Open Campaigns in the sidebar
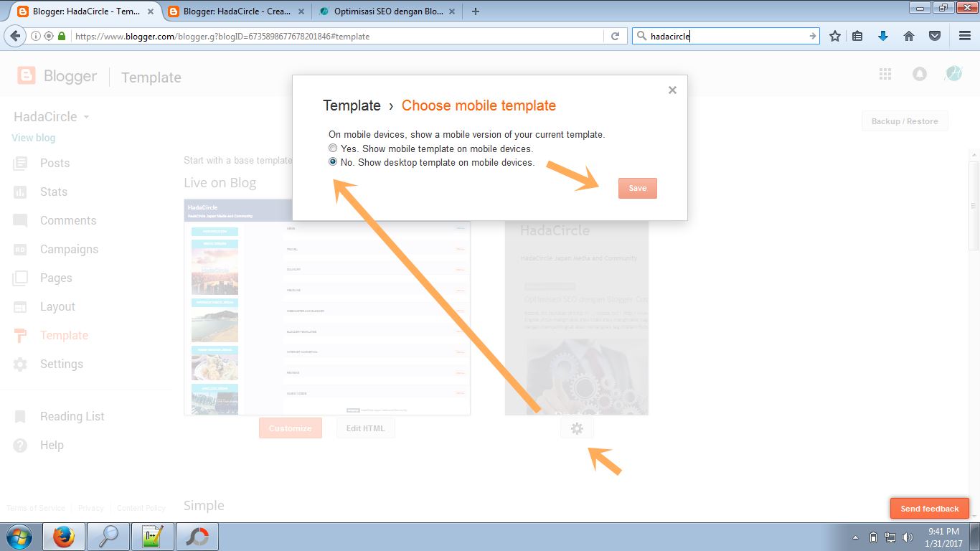Screen dimensions: 980x551 (69, 249)
